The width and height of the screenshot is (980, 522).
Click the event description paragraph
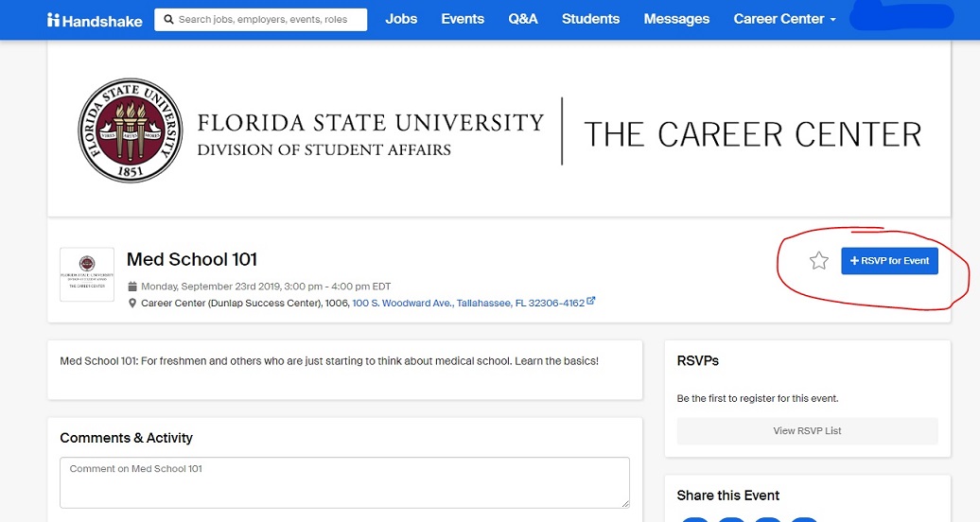point(329,360)
